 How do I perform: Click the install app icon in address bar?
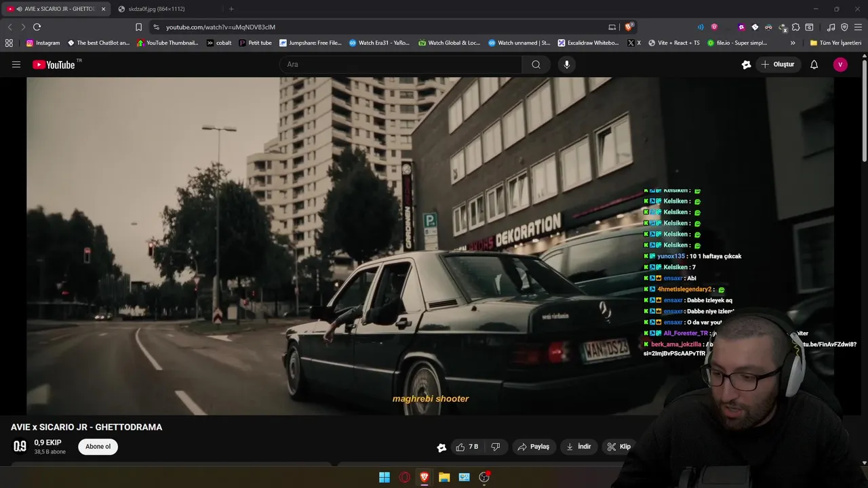coord(612,27)
